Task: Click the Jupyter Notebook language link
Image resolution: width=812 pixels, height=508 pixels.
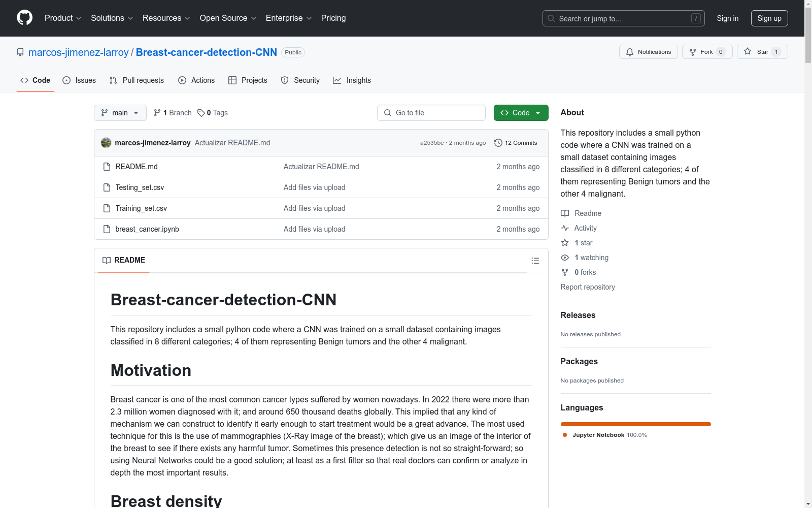Action: pos(605,435)
